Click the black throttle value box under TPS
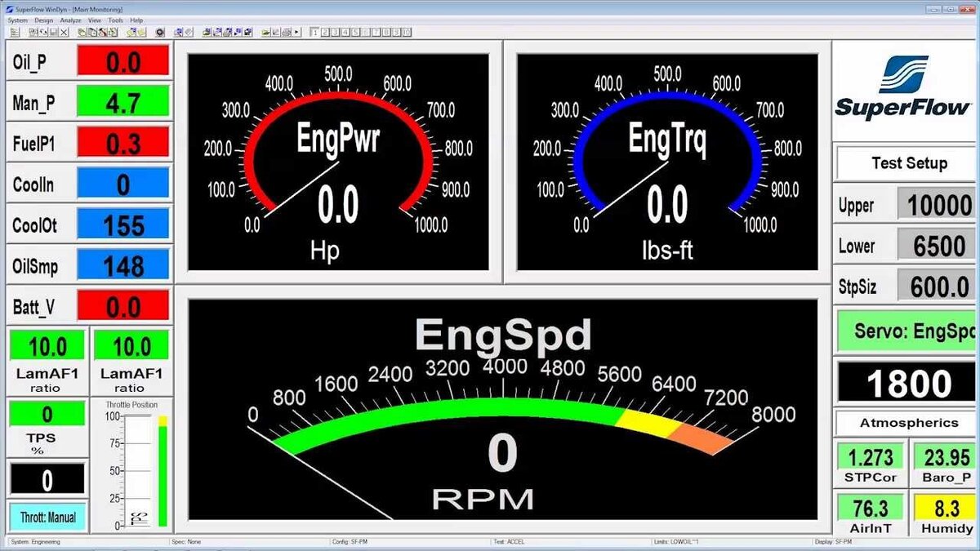This screenshot has width=980, height=551. [x=47, y=480]
